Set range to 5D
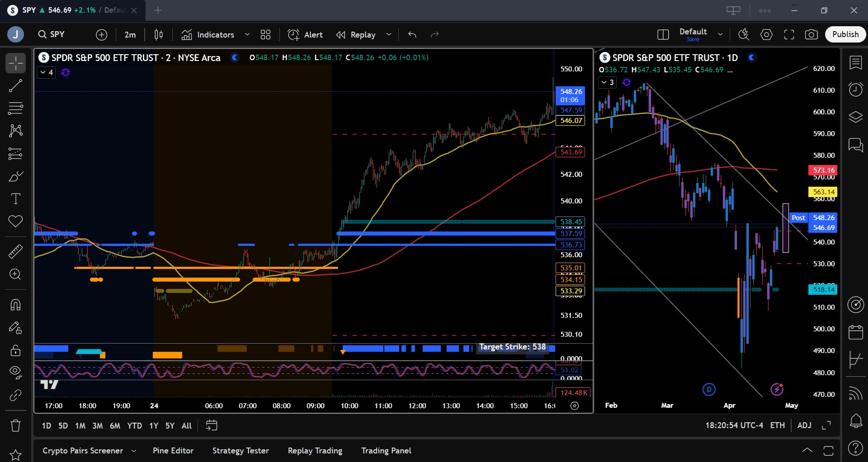This screenshot has width=868, height=462. point(63,426)
